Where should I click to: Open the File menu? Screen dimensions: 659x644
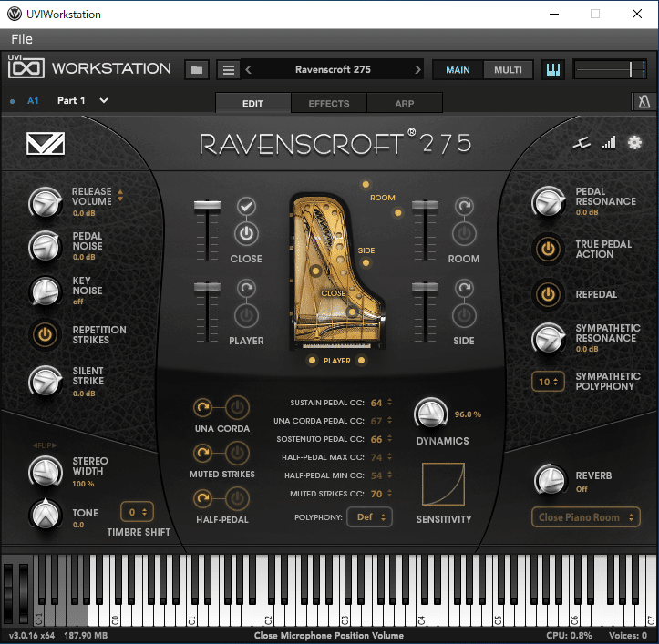click(22, 39)
